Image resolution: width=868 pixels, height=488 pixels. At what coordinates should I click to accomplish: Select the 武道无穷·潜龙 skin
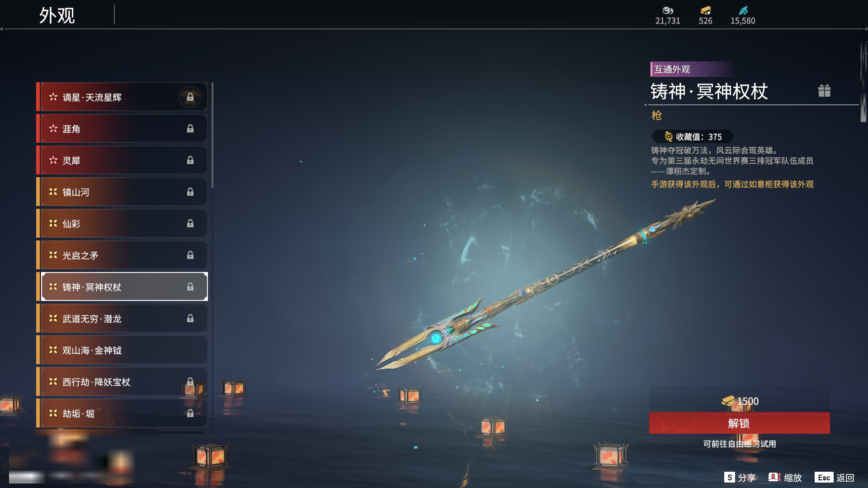(x=122, y=319)
